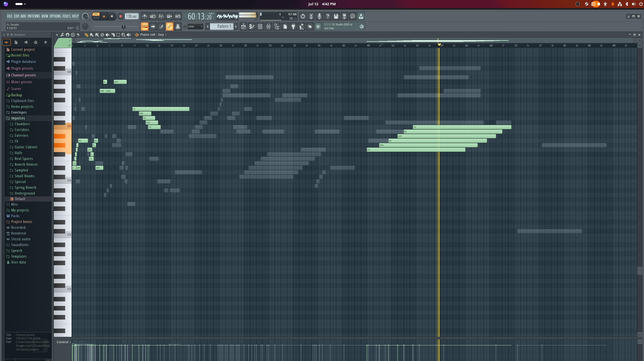
Task: Click the C5 piano key
Action: point(63,126)
